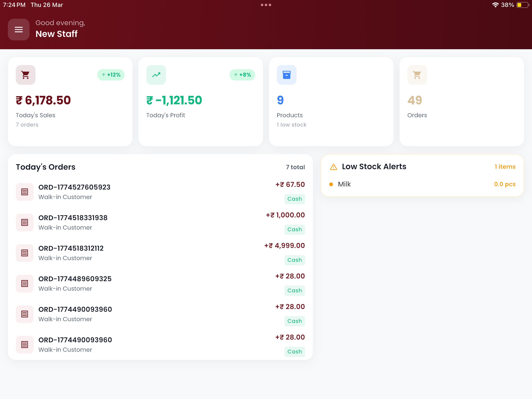Tap the Products box icon
The height and width of the screenshot is (399, 532).
286,75
